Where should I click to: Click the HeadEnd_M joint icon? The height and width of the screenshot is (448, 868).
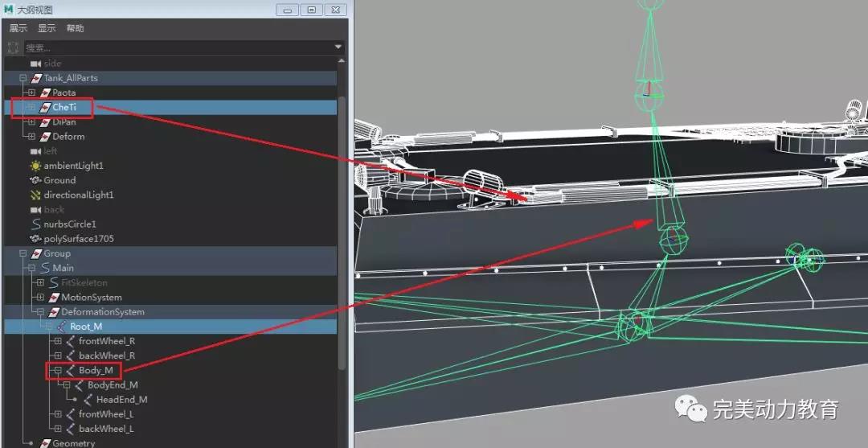click(88, 399)
